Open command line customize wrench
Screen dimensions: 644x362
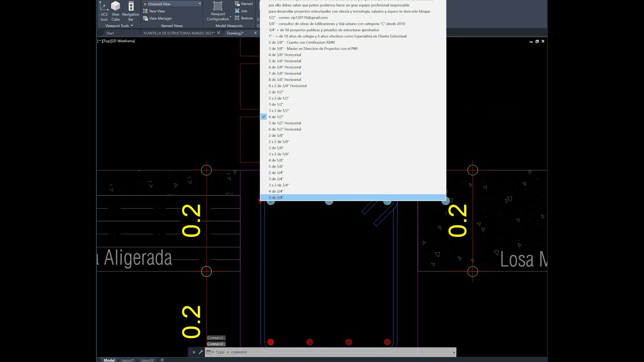201,352
